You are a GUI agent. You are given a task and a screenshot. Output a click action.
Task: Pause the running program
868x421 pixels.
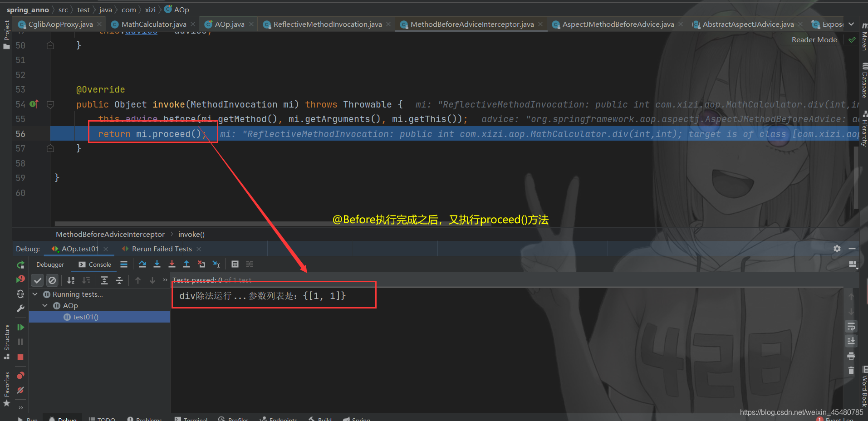coord(20,342)
